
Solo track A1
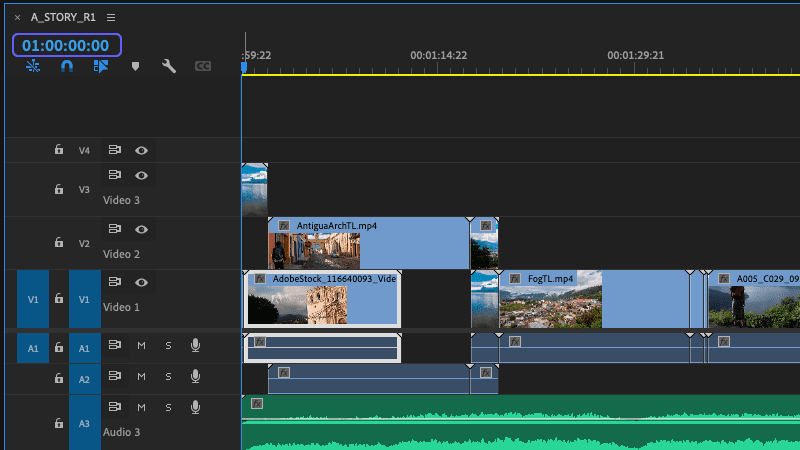pos(168,345)
